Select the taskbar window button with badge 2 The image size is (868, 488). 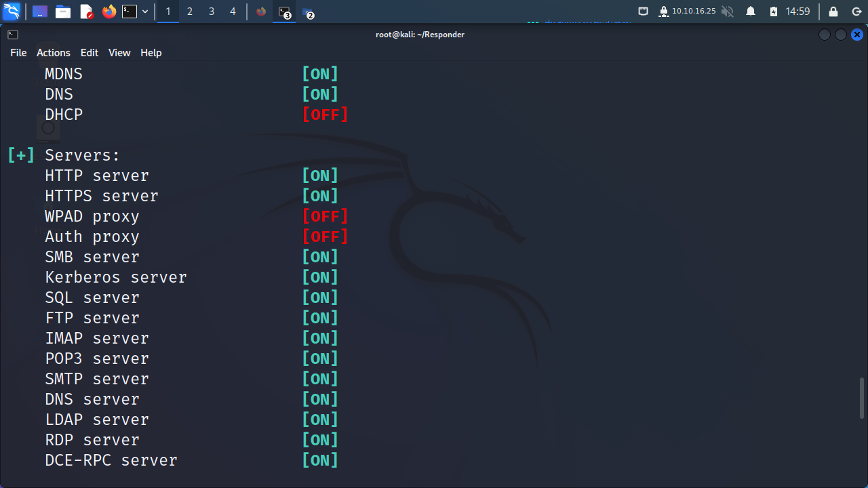pyautogui.click(x=309, y=12)
